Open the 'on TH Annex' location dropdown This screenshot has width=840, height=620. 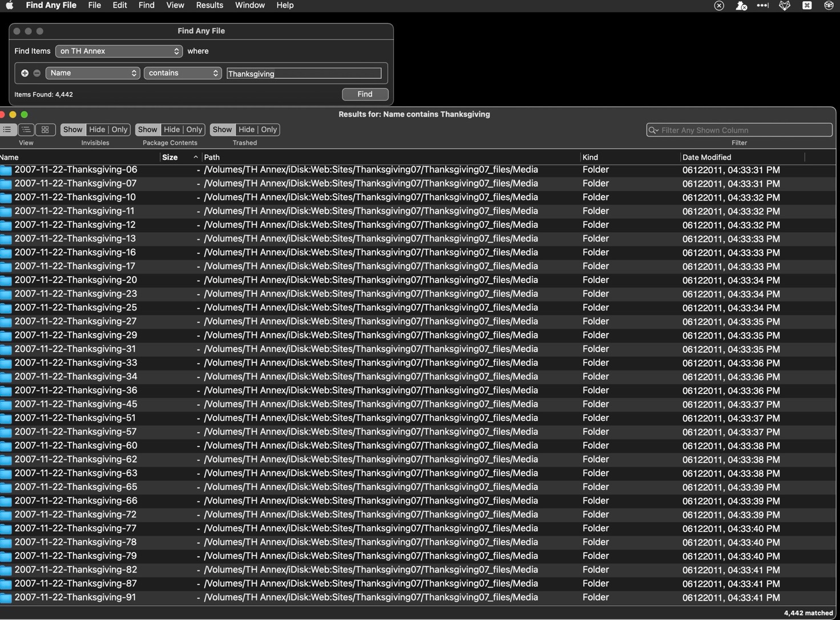tap(119, 51)
